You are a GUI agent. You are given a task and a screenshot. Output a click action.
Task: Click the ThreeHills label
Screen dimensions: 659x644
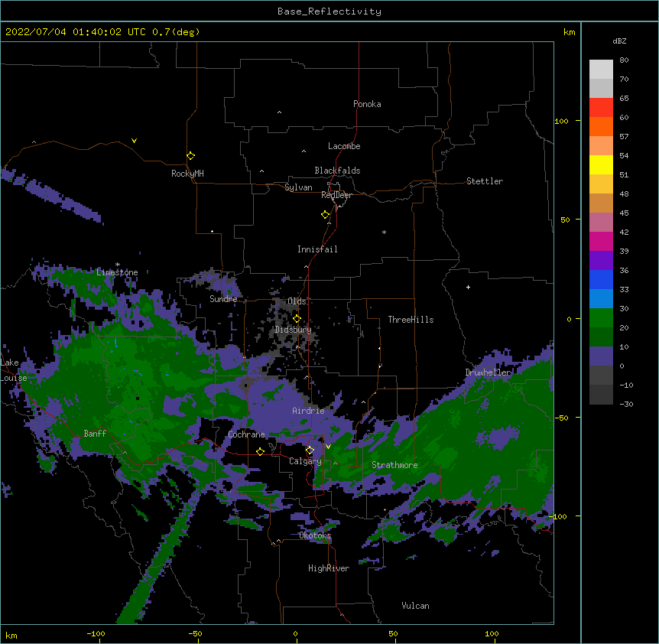(411, 320)
